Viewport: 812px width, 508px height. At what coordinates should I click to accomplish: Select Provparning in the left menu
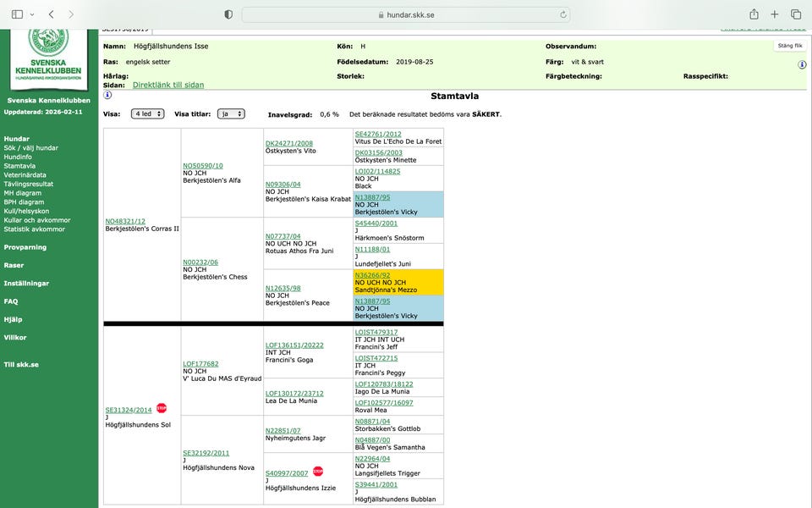(x=25, y=247)
